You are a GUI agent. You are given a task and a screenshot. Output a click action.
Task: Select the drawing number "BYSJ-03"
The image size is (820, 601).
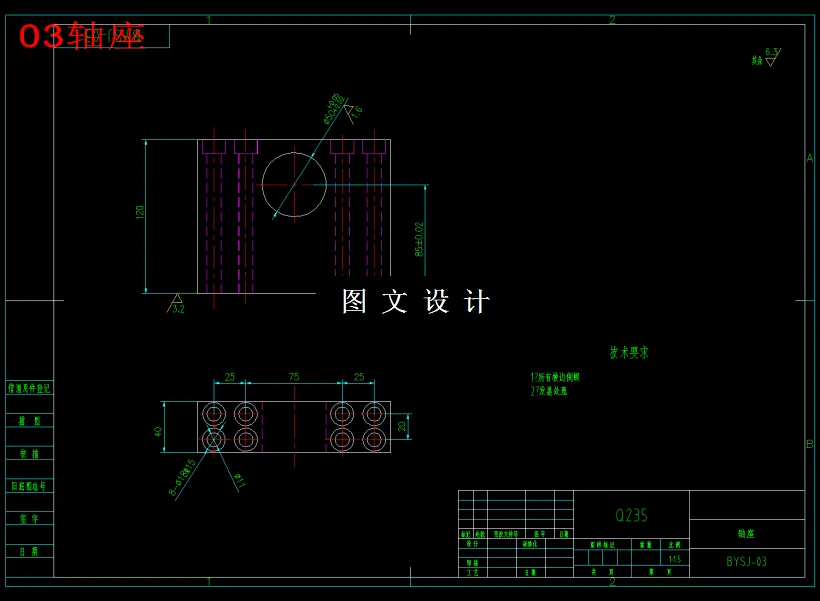746,562
